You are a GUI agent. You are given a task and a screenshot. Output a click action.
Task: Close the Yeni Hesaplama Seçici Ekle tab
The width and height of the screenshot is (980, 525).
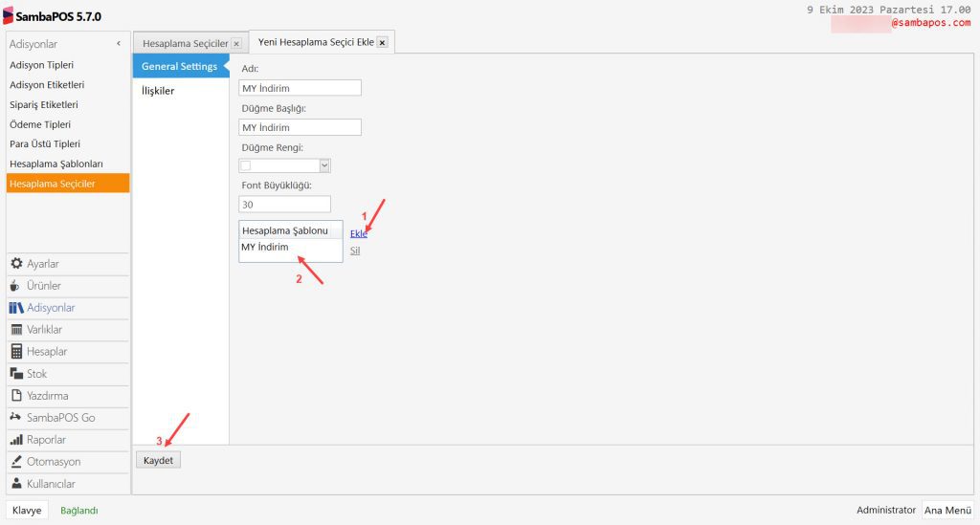[x=382, y=43]
